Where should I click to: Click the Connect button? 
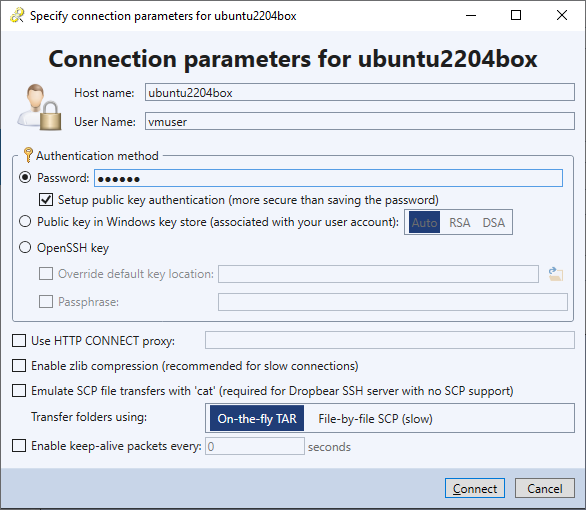[x=475, y=488]
